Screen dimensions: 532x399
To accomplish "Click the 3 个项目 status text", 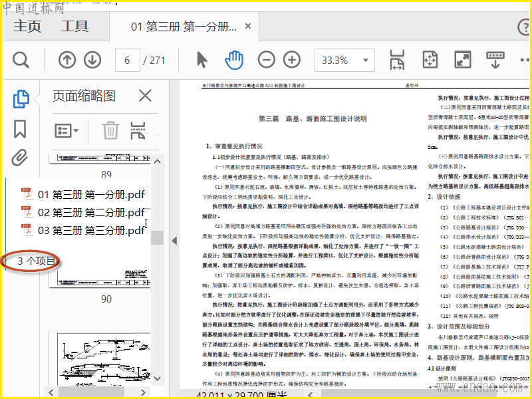I will coord(37,261).
